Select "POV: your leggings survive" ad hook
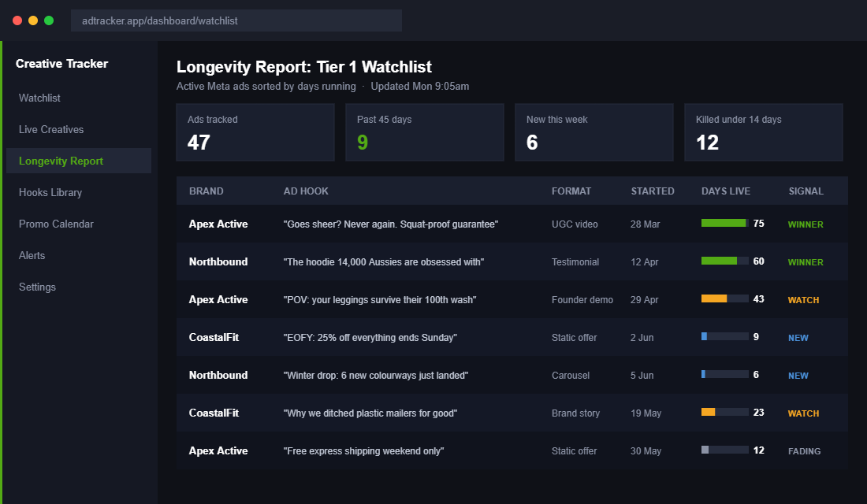Image resolution: width=867 pixels, height=504 pixels. coord(380,299)
